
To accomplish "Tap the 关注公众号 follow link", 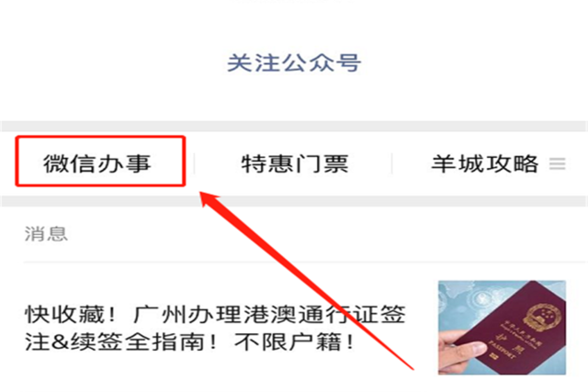I will click(x=294, y=62).
